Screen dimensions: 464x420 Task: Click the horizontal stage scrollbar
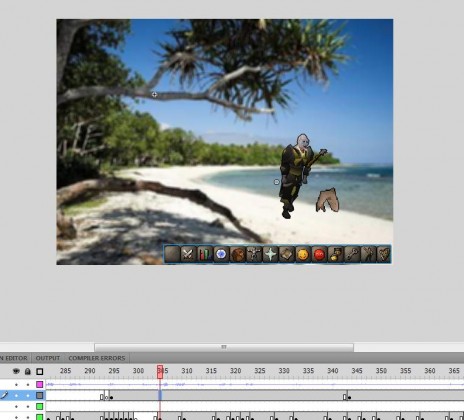click(x=224, y=347)
